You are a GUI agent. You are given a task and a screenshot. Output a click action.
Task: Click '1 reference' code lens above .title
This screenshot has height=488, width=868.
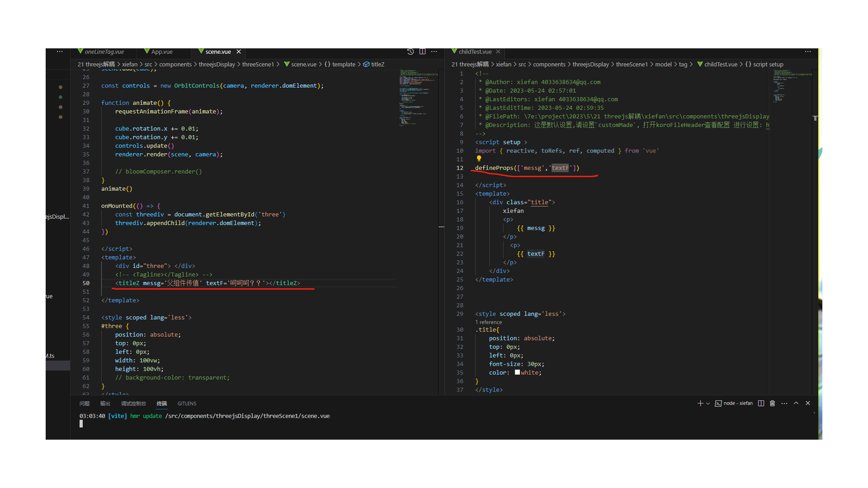pyautogui.click(x=488, y=322)
